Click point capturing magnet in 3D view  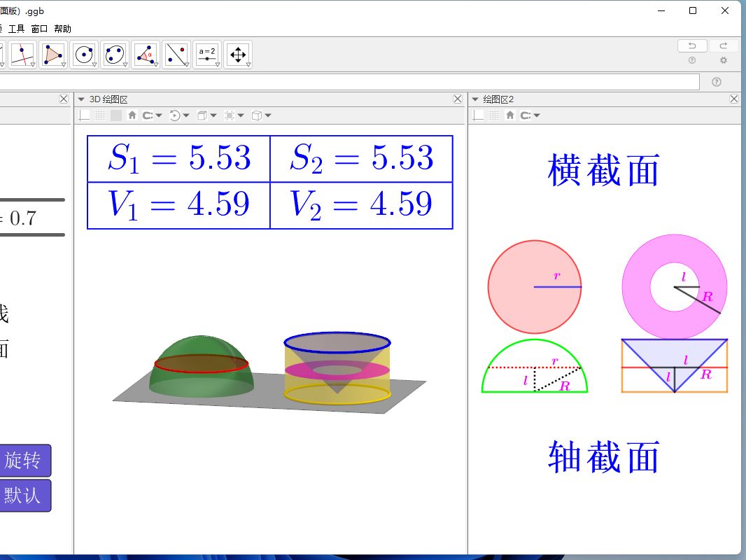[148, 115]
